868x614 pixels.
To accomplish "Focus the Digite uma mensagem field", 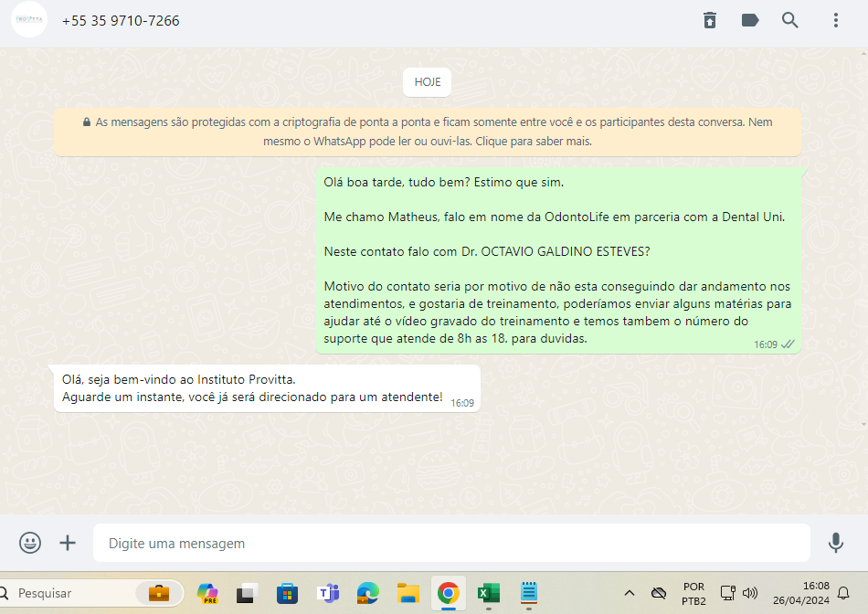I will (451, 543).
